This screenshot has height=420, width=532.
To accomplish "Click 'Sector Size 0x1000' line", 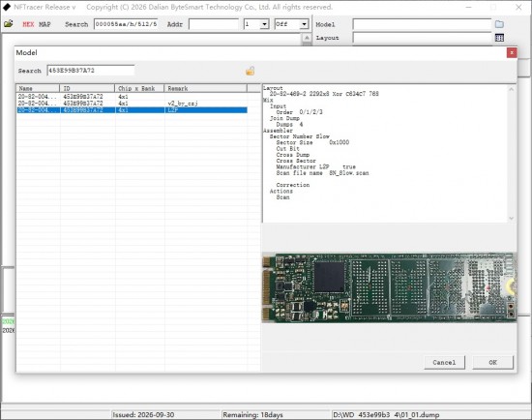I will coord(312,142).
